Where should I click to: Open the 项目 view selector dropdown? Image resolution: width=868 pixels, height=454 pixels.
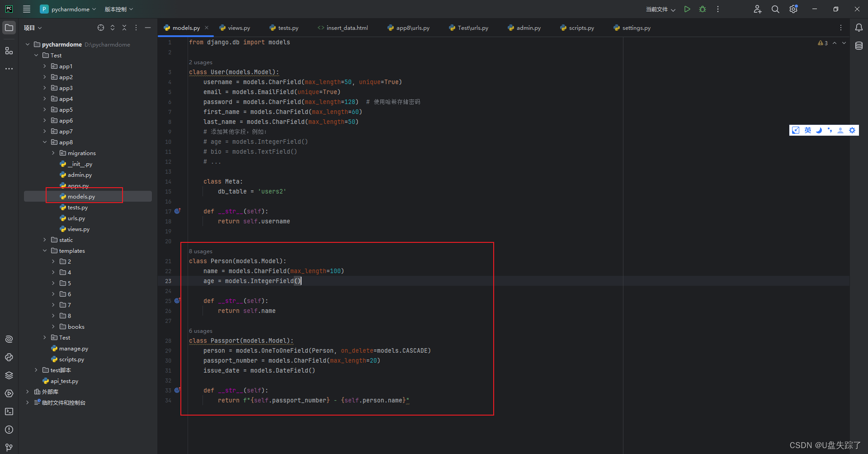(x=33, y=28)
